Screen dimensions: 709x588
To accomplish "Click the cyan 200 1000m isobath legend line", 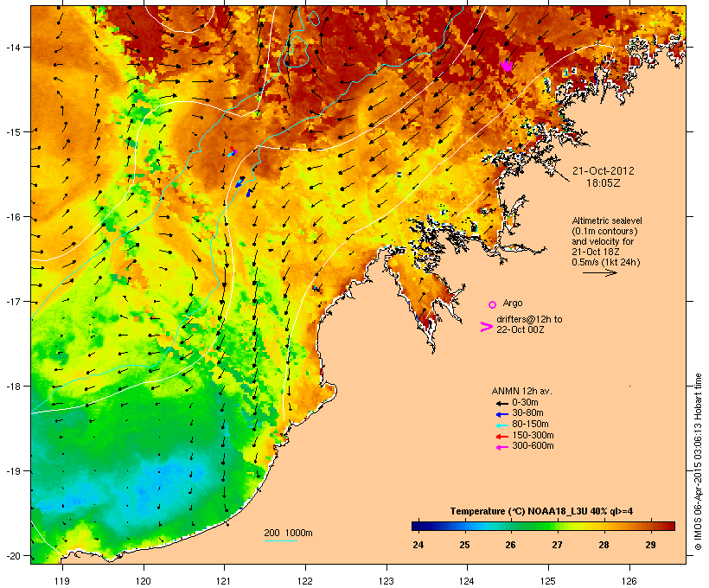I will pyautogui.click(x=281, y=540).
